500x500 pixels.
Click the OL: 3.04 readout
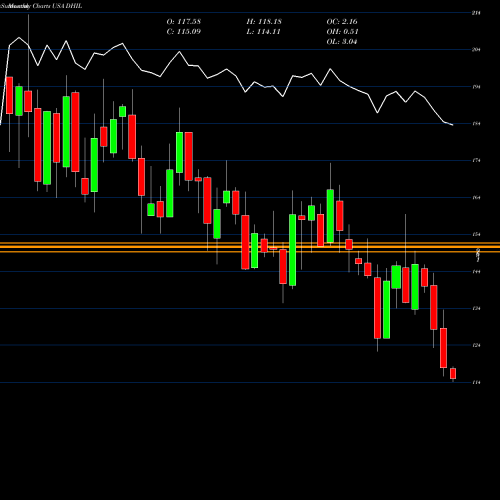(342, 42)
